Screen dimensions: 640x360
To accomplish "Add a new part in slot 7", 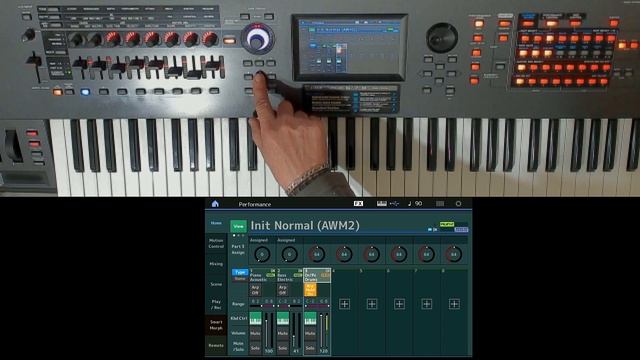I will click(427, 304).
